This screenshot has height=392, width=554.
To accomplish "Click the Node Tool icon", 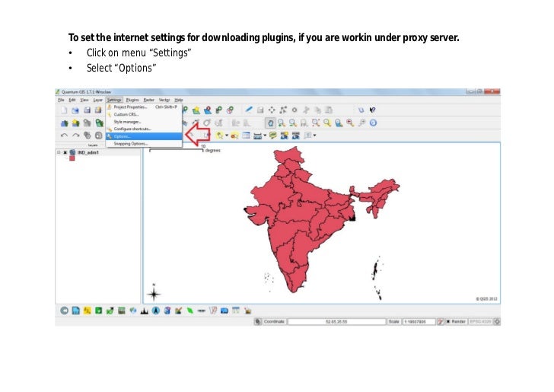I will [x=283, y=110].
